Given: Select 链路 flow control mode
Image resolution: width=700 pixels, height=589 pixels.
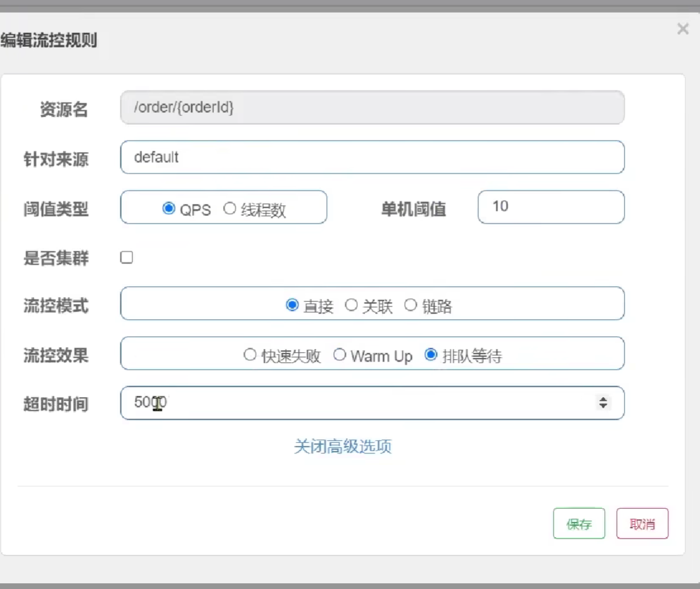Looking at the screenshot, I should [x=410, y=305].
